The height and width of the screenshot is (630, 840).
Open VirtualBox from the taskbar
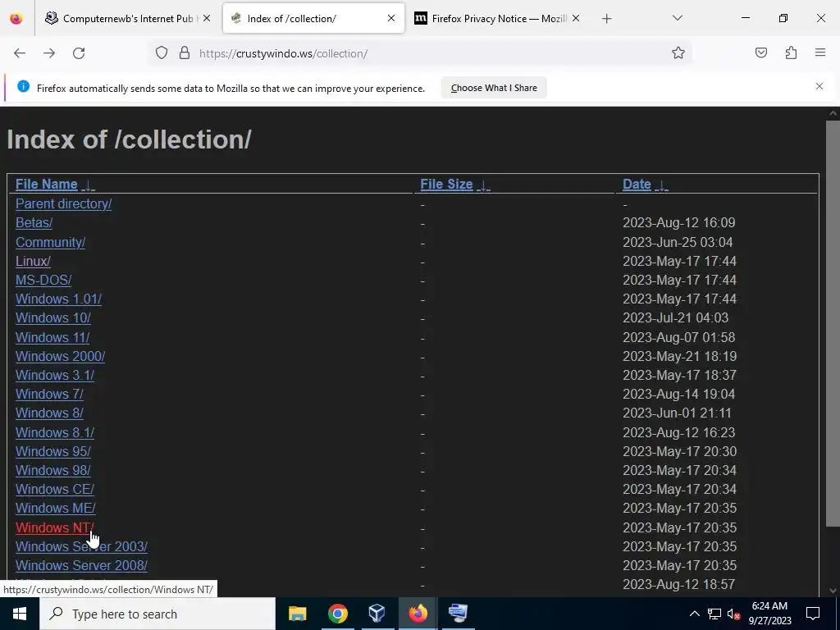pos(377,614)
